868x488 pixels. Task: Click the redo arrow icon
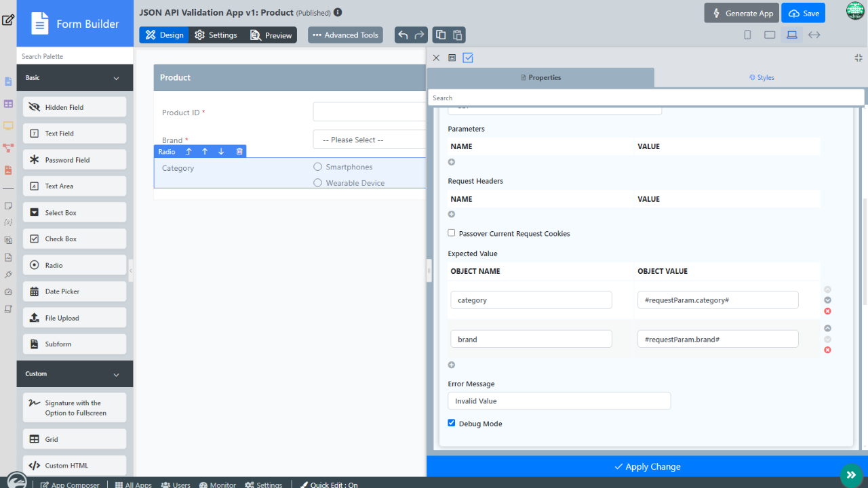point(420,35)
